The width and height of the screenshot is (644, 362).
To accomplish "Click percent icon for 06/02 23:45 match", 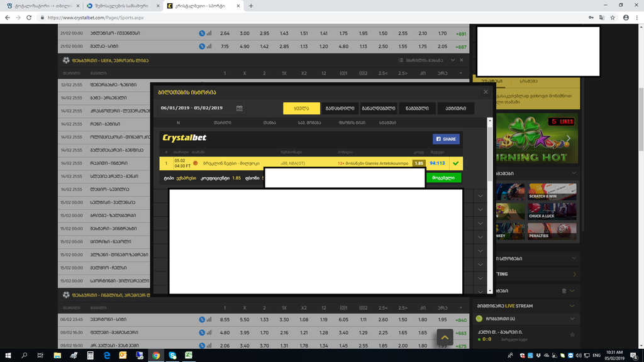I will [x=202, y=319].
